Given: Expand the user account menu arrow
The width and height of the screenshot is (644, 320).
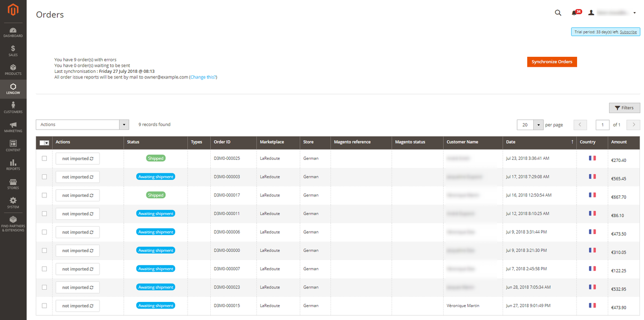Looking at the screenshot, I should pyautogui.click(x=634, y=13).
